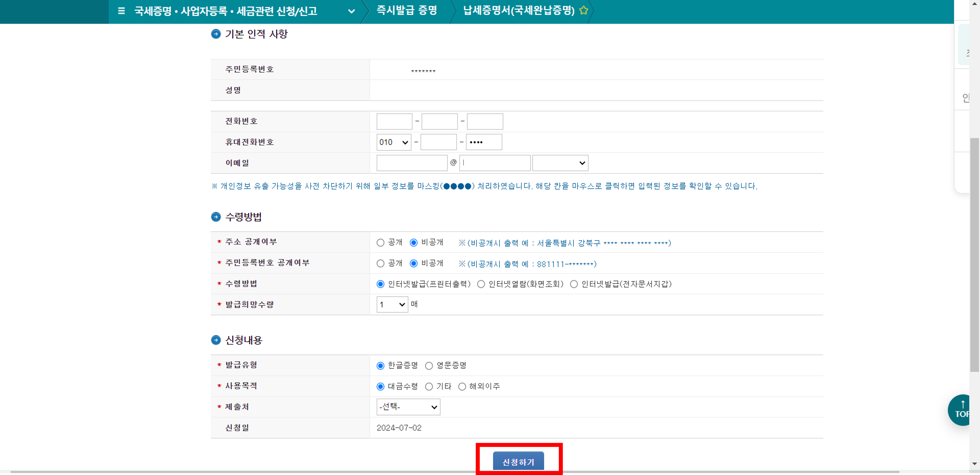The width and height of the screenshot is (980, 475).
Task: Select 기타 as 사용목적
Action: tap(429, 387)
